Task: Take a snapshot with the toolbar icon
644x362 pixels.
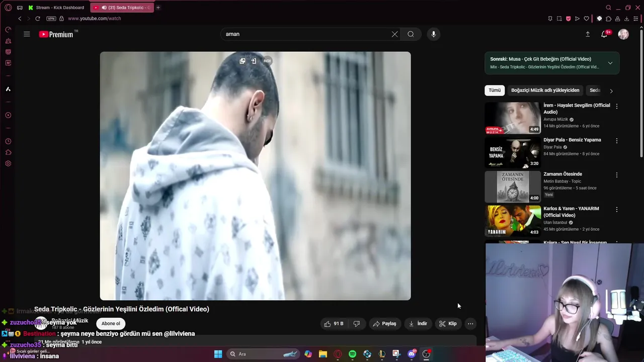Action: tap(559, 19)
